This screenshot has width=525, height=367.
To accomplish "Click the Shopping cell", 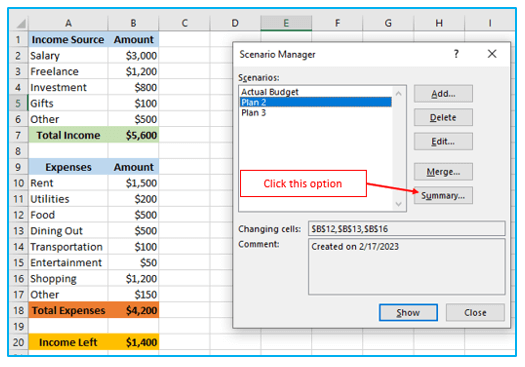I will coord(68,279).
